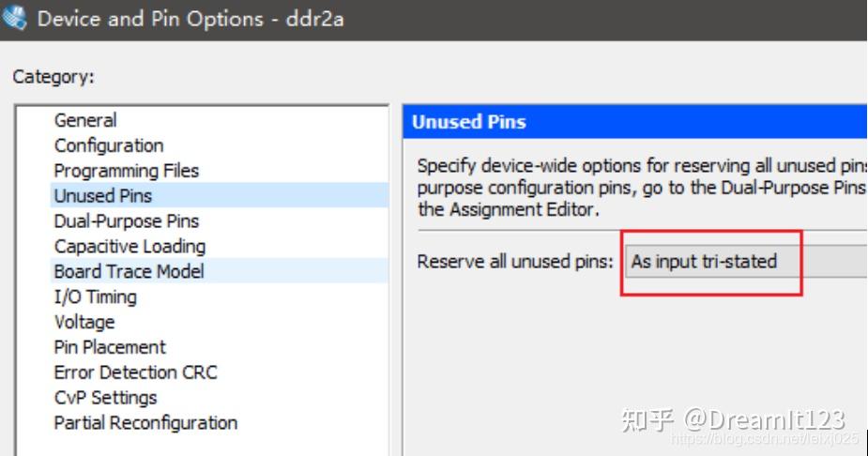The image size is (868, 456).
Task: Select the Error Detection CRC category
Action: pos(135,372)
